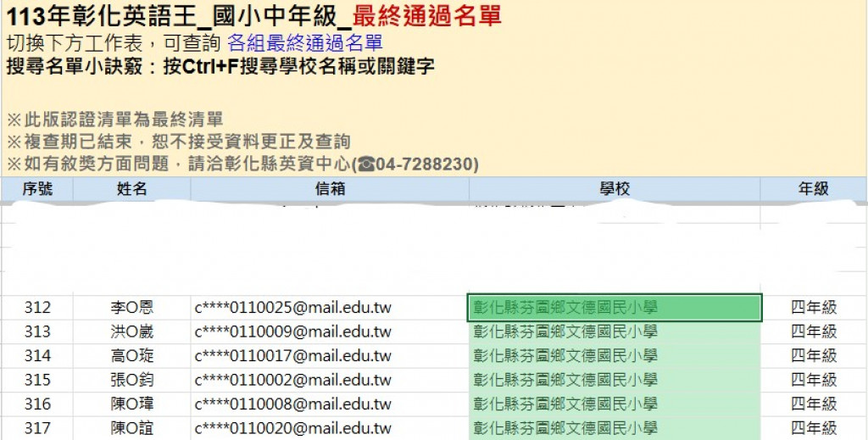Select the 姓名 column header

[131, 189]
